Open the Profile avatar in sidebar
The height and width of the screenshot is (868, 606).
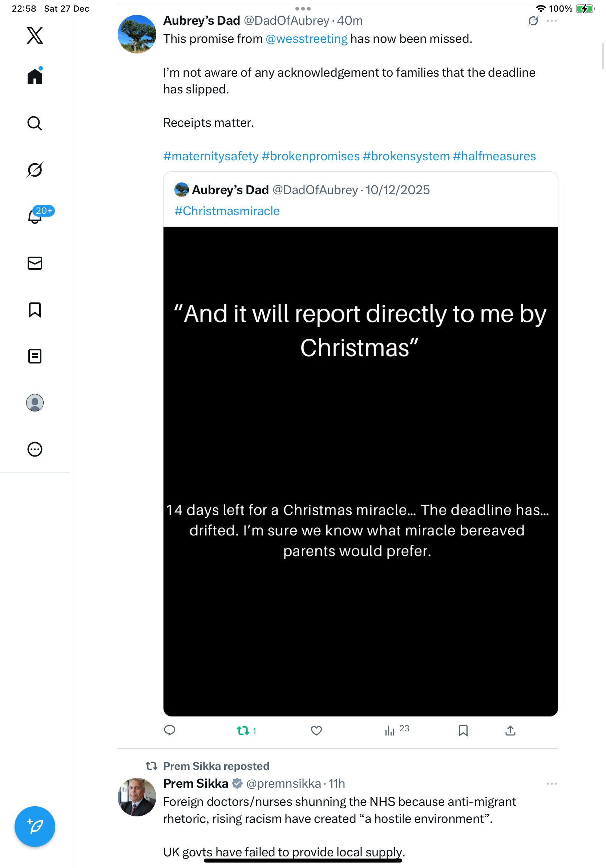pos(35,403)
